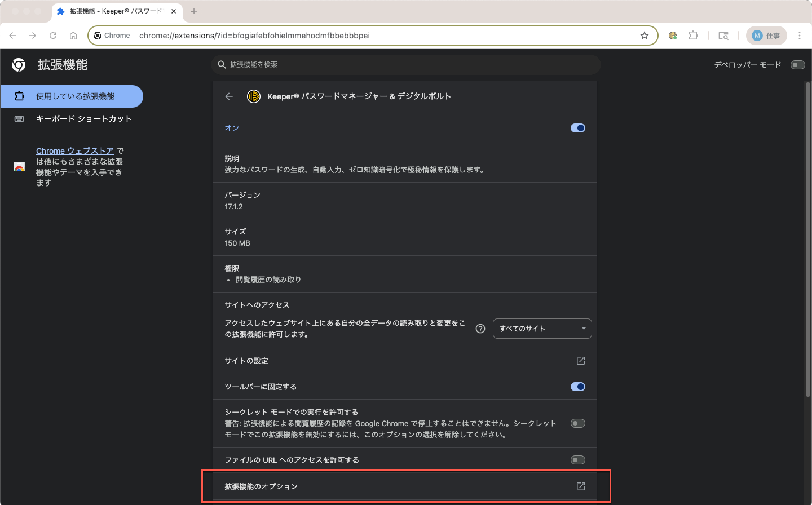Click the home button in the toolbar

click(73, 36)
